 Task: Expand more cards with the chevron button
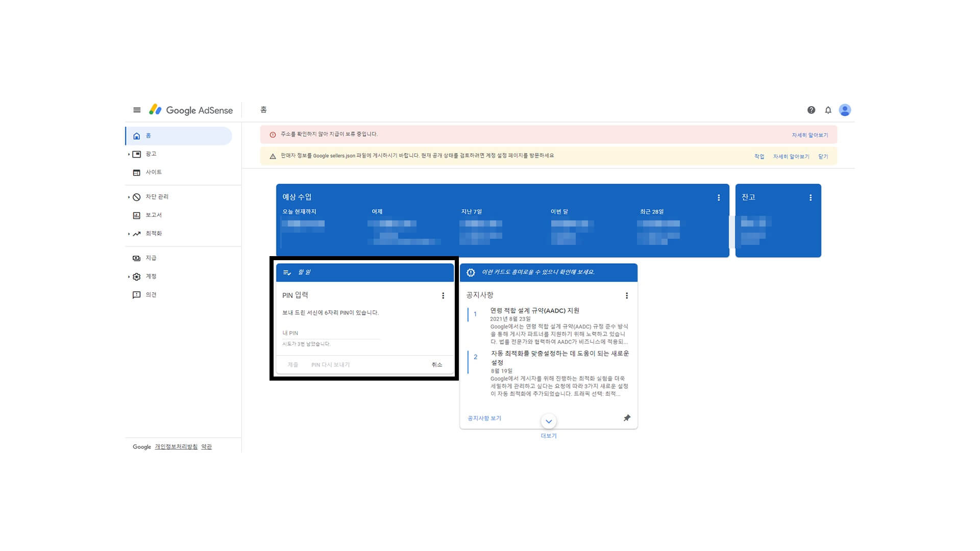click(x=549, y=421)
